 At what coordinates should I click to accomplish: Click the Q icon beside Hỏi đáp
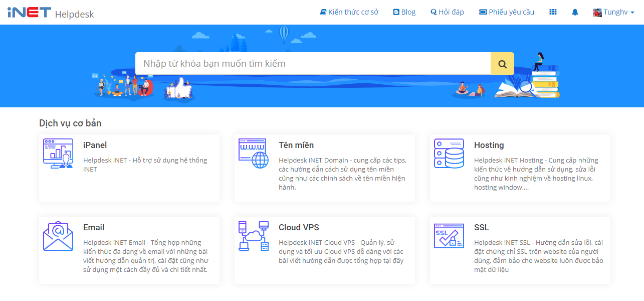click(434, 12)
